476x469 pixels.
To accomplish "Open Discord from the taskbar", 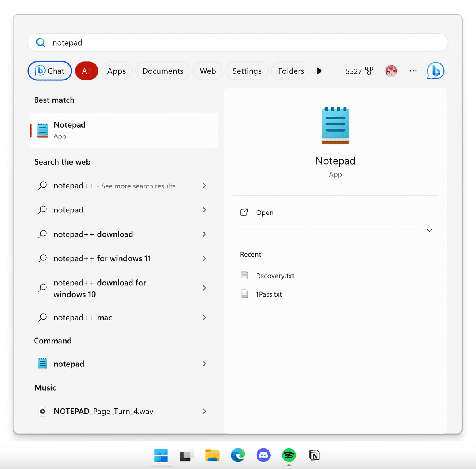I will tap(263, 456).
